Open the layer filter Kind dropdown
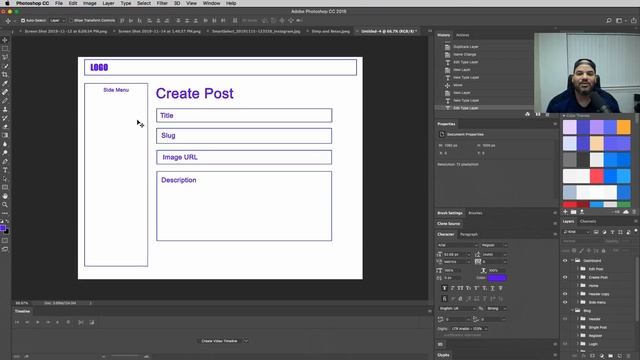Image resolution: width=640 pixels, height=360 pixels. coord(576,232)
